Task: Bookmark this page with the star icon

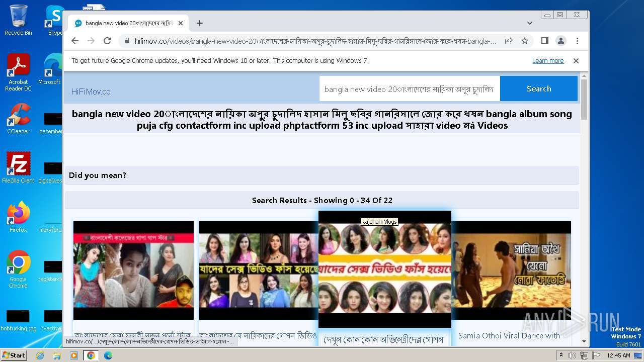Action: (x=525, y=41)
